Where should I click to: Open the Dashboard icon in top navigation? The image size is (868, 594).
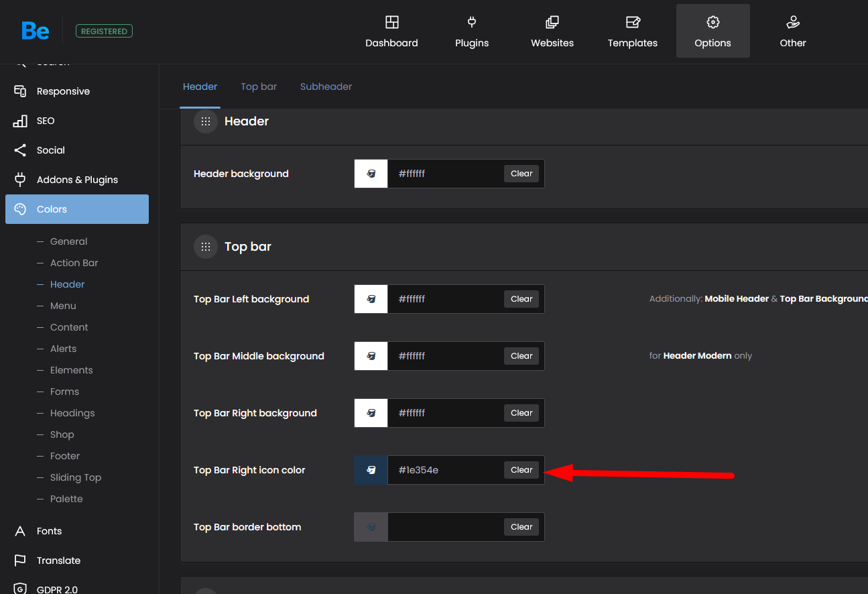391,23
